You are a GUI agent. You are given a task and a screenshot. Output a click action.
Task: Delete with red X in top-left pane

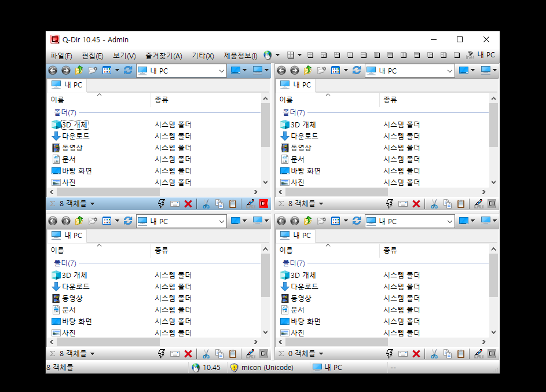tap(188, 204)
